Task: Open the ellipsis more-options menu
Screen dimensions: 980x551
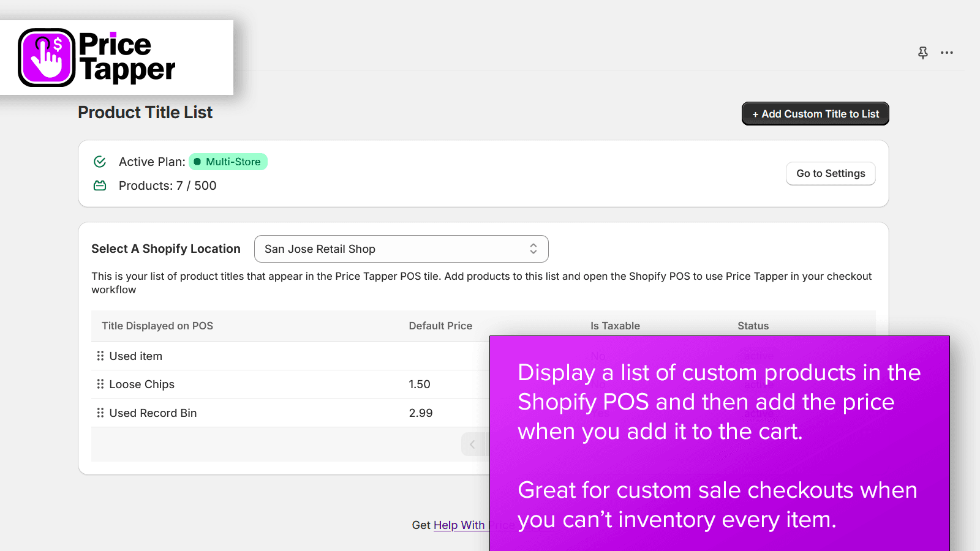Action: (947, 53)
